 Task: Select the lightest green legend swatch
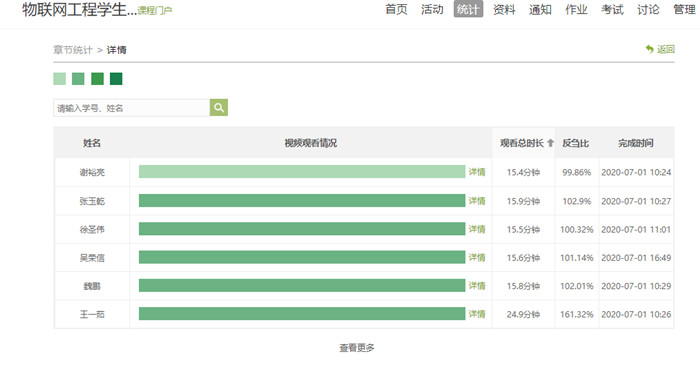coord(59,79)
